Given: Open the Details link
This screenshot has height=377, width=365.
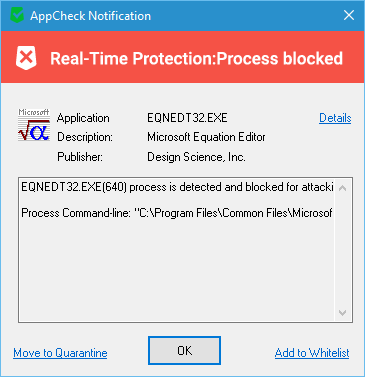Looking at the screenshot, I should (x=335, y=118).
